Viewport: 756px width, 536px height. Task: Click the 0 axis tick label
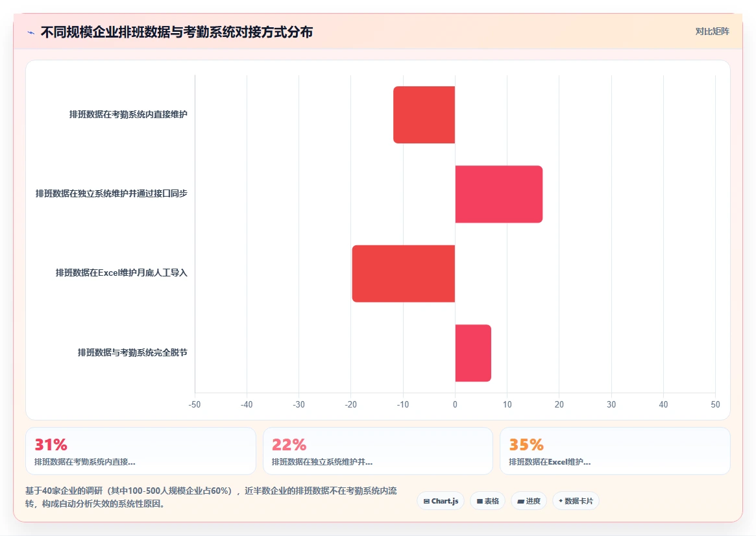coord(455,404)
